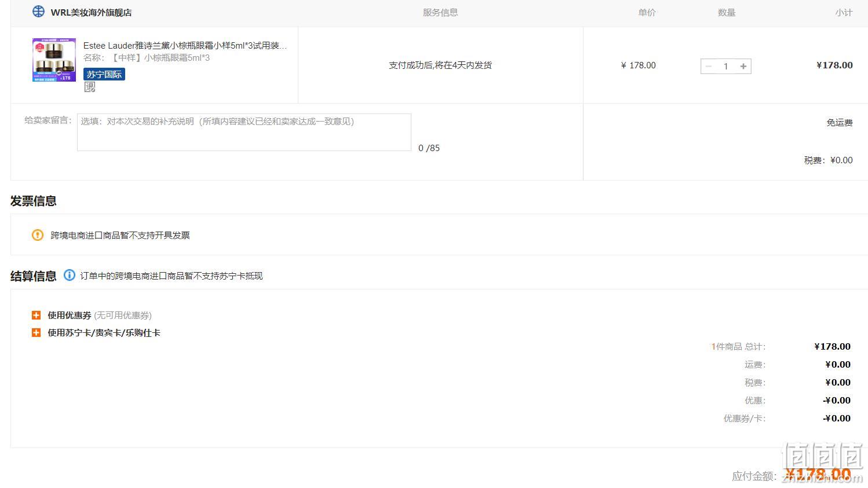The height and width of the screenshot is (488, 868).
Task: Click the 使用苏宁卡/贵宾卡/乐购仕卡 label
Action: 104,332
